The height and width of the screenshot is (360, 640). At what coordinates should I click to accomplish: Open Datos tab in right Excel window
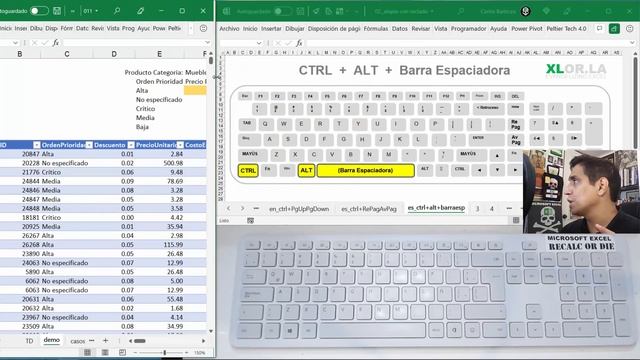point(400,29)
